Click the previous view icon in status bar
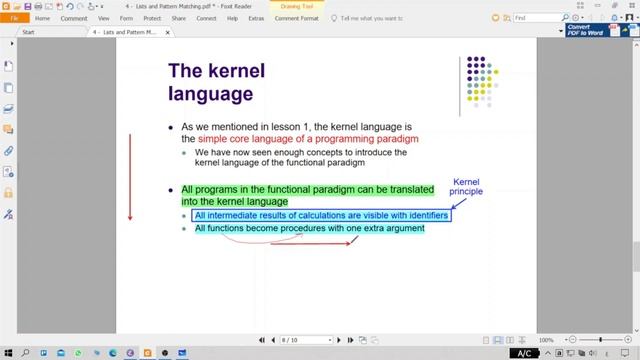The image size is (640, 360). click(362, 340)
